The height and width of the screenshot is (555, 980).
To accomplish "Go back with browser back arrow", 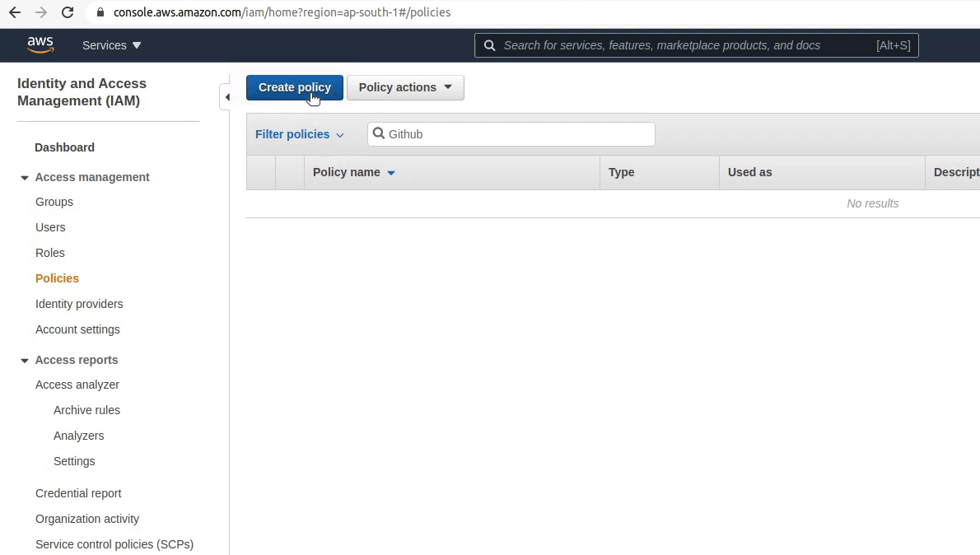I will [14, 12].
